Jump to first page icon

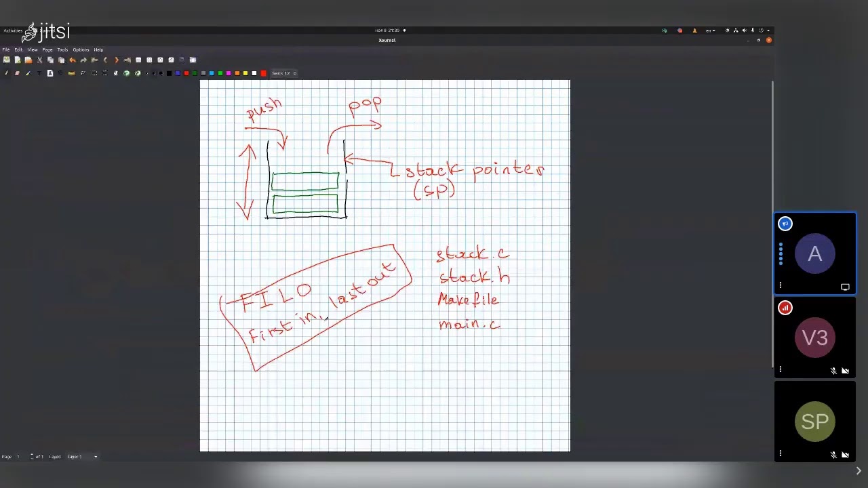pyautogui.click(x=94, y=60)
